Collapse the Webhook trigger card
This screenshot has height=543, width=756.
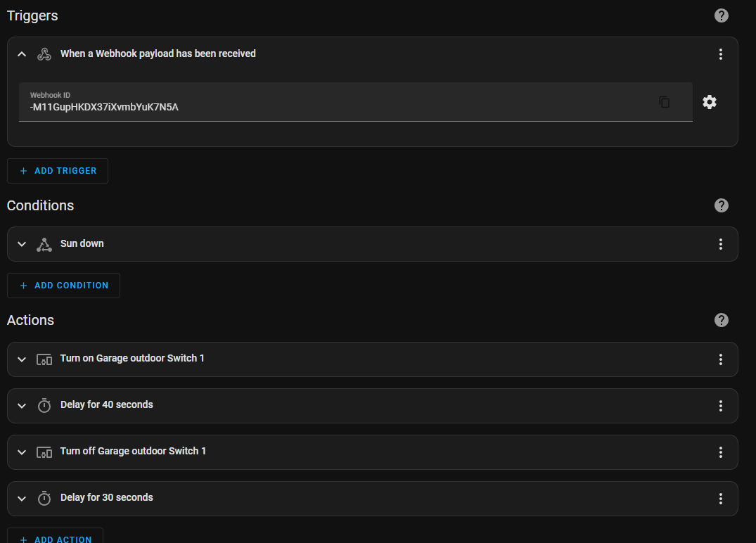(x=22, y=54)
